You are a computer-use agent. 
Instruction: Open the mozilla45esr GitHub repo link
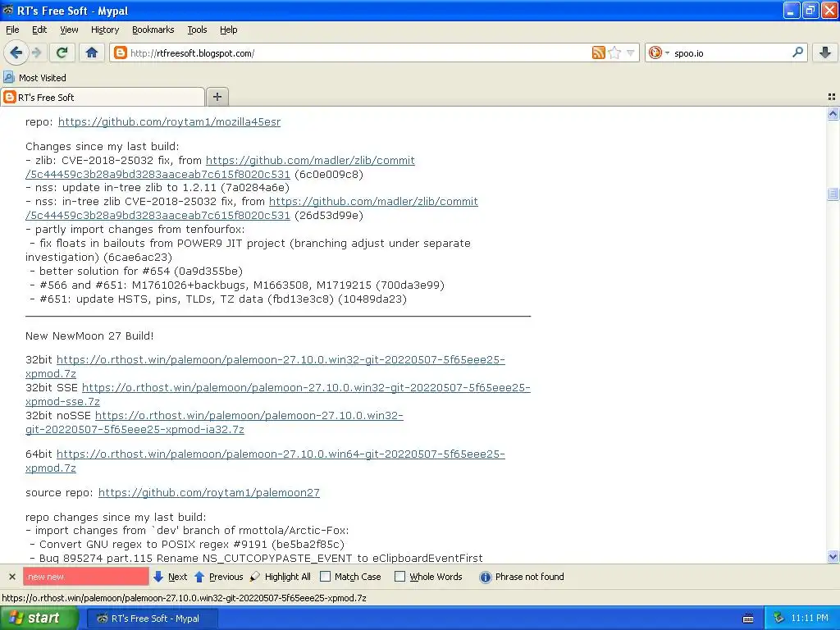pos(169,121)
